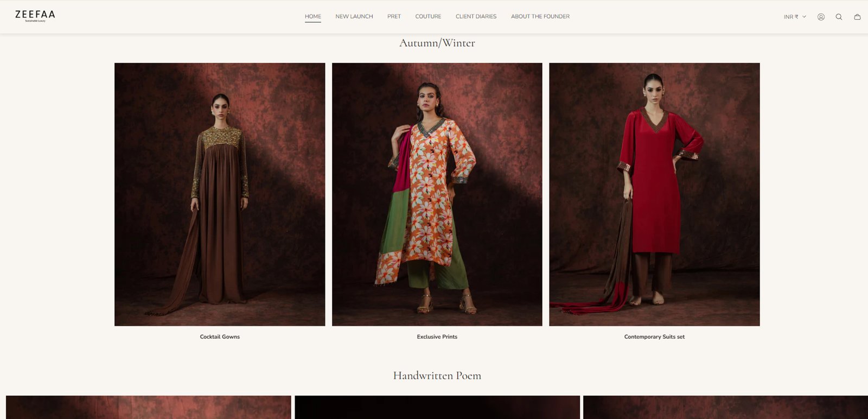This screenshot has width=868, height=419.
Task: Click the ZEEFAA logo
Action: tap(35, 16)
